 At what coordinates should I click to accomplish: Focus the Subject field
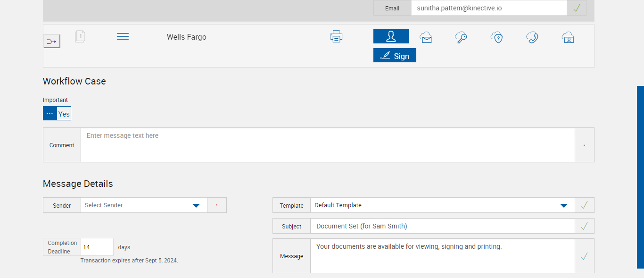click(442, 226)
